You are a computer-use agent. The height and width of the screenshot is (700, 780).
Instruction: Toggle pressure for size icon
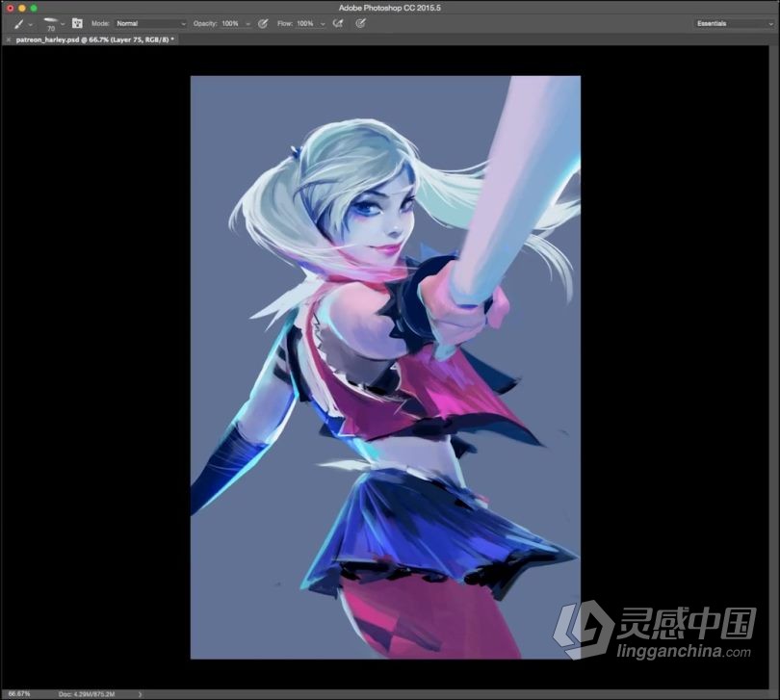click(361, 23)
